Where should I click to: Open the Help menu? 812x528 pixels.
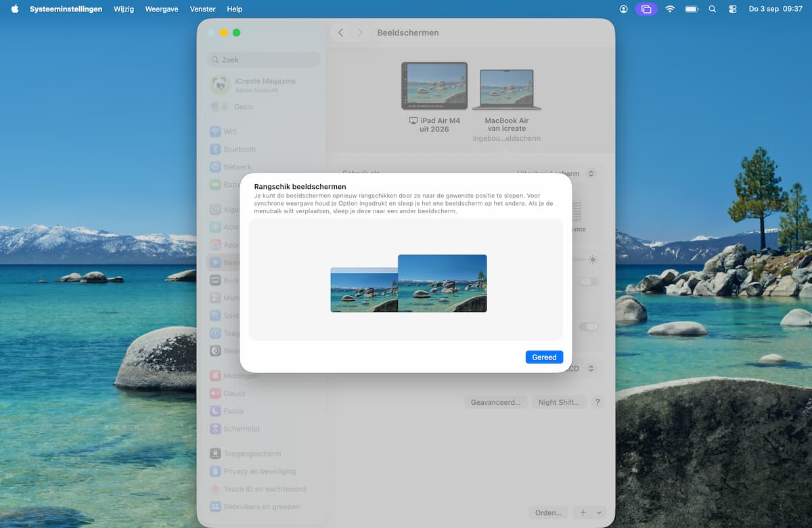235,9
